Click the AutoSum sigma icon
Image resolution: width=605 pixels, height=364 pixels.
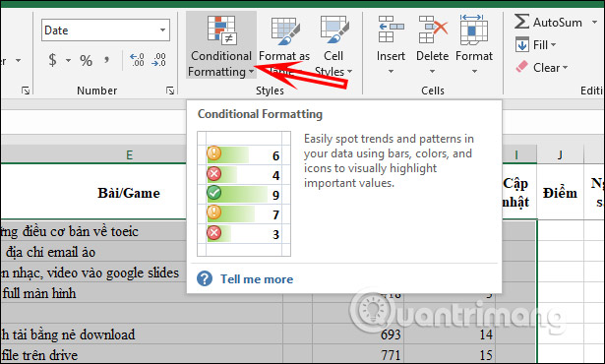[521, 22]
